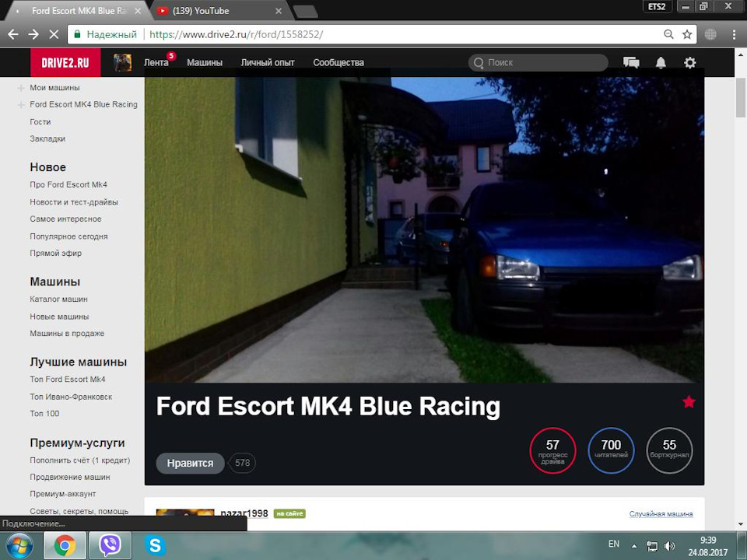Click the Поиск search field
The image size is (747, 560).
(538, 62)
